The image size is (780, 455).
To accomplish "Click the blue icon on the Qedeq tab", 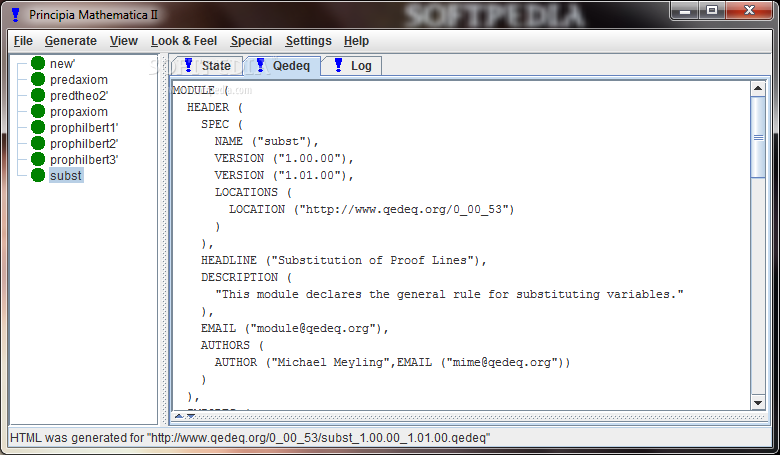I will [260, 65].
